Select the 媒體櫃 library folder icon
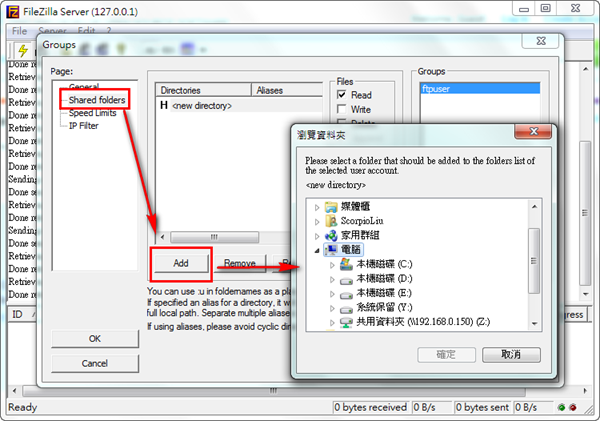 coord(331,207)
